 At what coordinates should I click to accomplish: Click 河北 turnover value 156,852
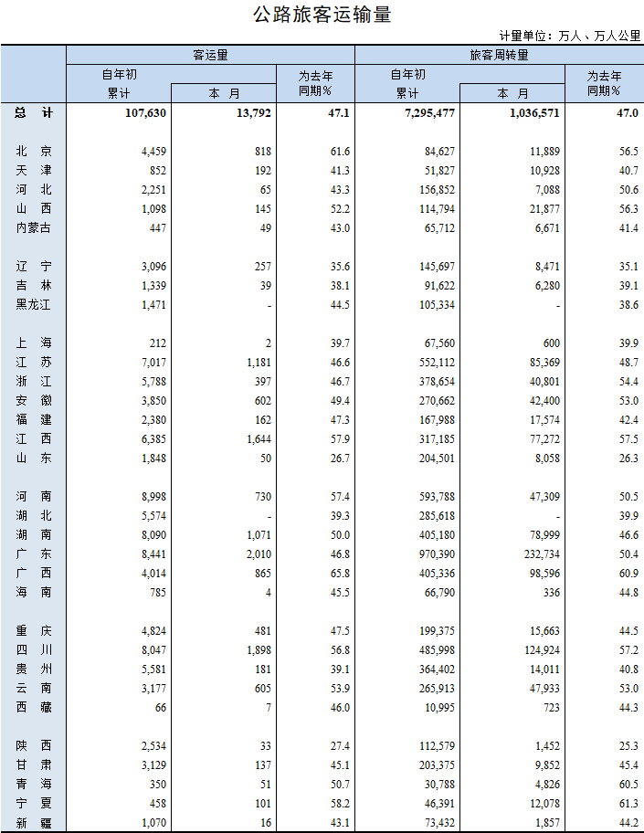click(437, 190)
